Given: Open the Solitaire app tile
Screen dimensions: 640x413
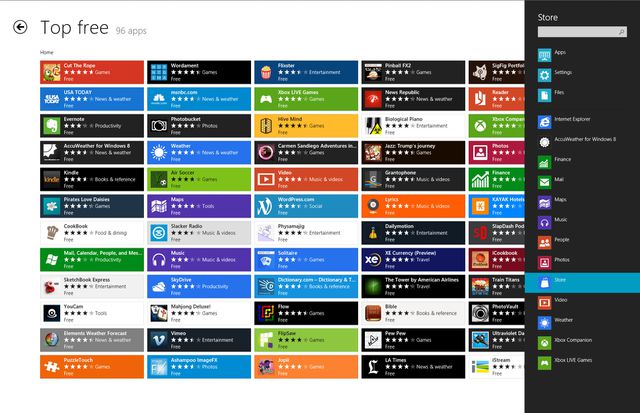Looking at the screenshot, I should point(306,260).
